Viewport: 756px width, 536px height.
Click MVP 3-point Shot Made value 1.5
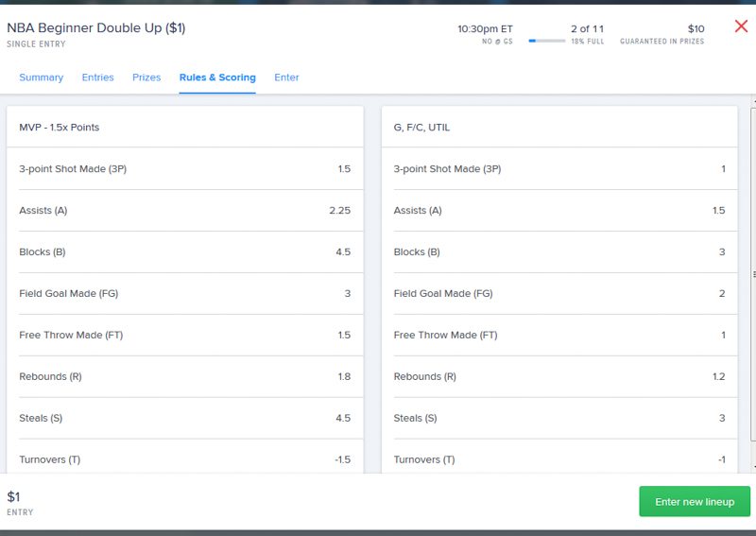[344, 169]
